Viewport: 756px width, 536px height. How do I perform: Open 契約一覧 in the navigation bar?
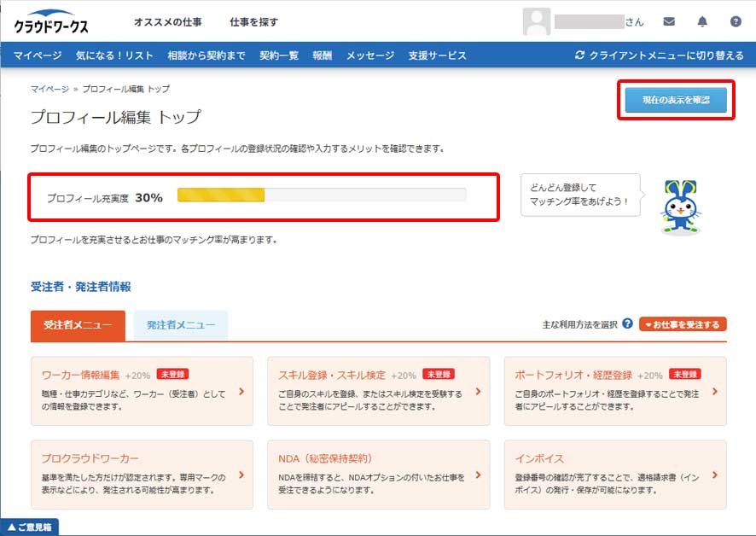pos(279,55)
